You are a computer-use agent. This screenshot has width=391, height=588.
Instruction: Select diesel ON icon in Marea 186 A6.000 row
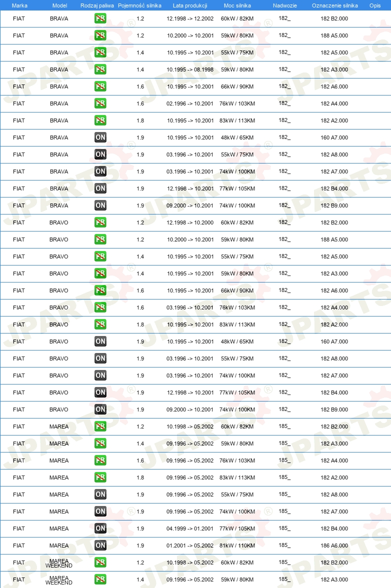pos(100,545)
